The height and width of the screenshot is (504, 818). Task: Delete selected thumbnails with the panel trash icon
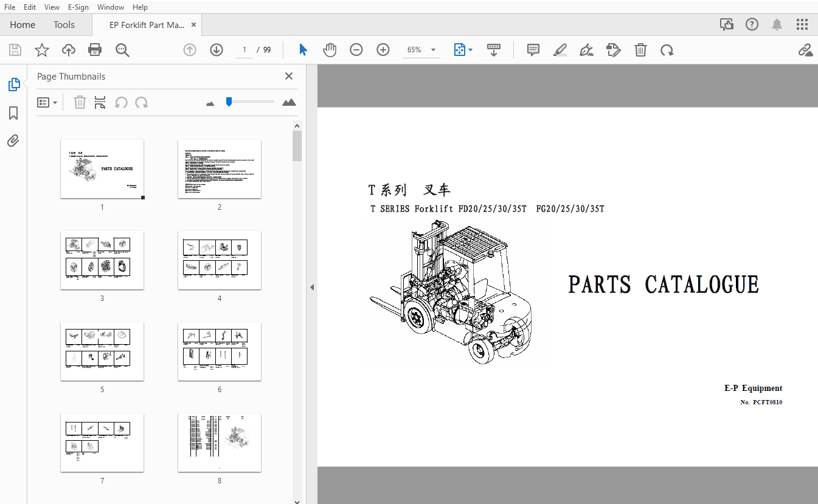click(x=80, y=102)
